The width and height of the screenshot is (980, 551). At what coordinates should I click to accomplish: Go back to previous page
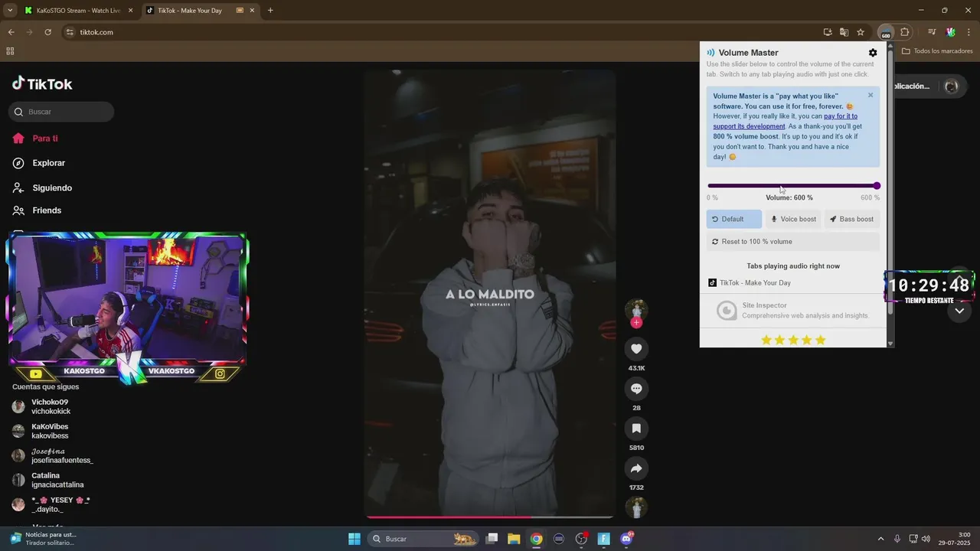coord(11,32)
